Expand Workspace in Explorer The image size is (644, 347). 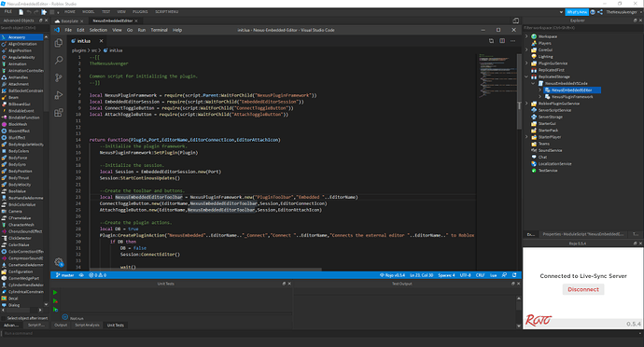pos(526,36)
